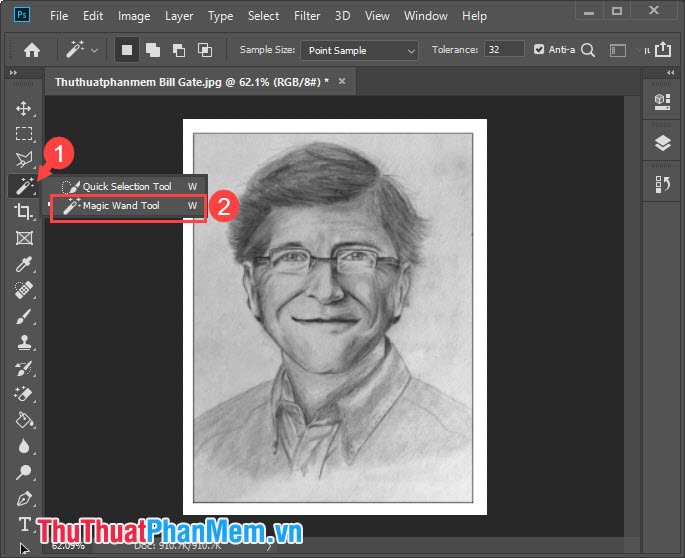685x558 pixels.
Task: Choose Add to Selection mode icon
Action: point(152,50)
